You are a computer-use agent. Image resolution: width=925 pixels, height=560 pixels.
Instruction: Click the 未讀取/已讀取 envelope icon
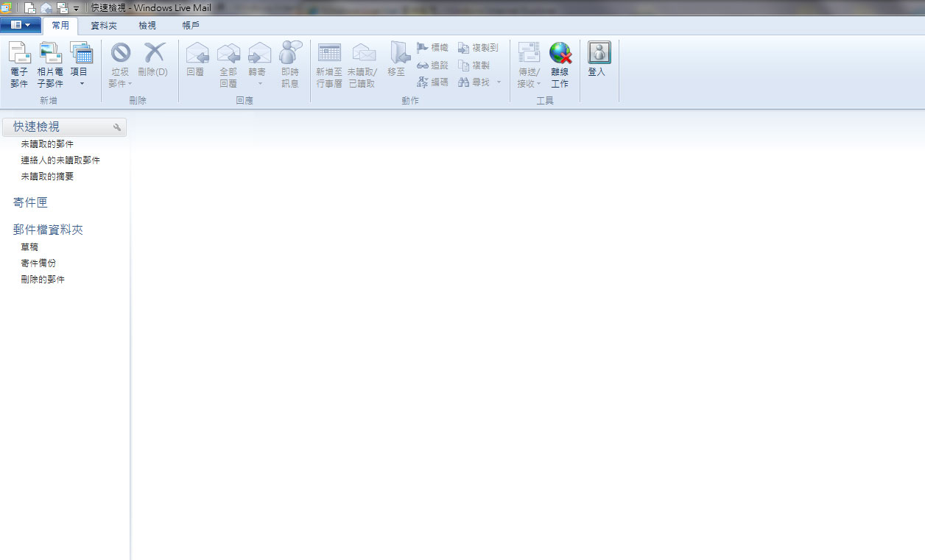[364, 53]
